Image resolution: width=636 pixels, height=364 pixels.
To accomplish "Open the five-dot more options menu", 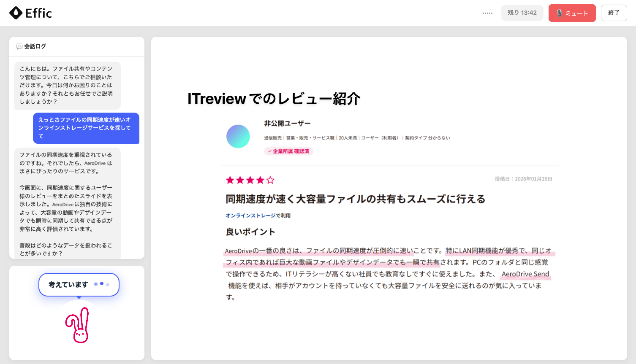I will 487,13.
